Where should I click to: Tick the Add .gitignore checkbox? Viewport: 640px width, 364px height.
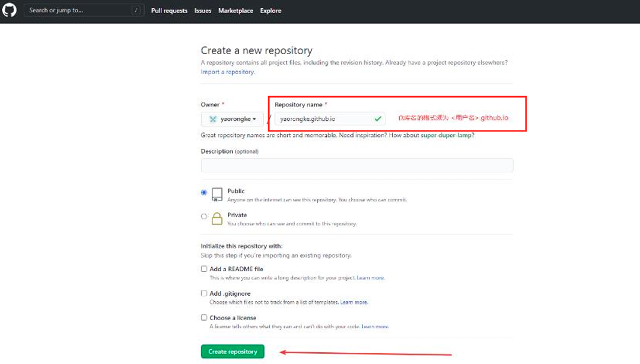pyautogui.click(x=204, y=293)
